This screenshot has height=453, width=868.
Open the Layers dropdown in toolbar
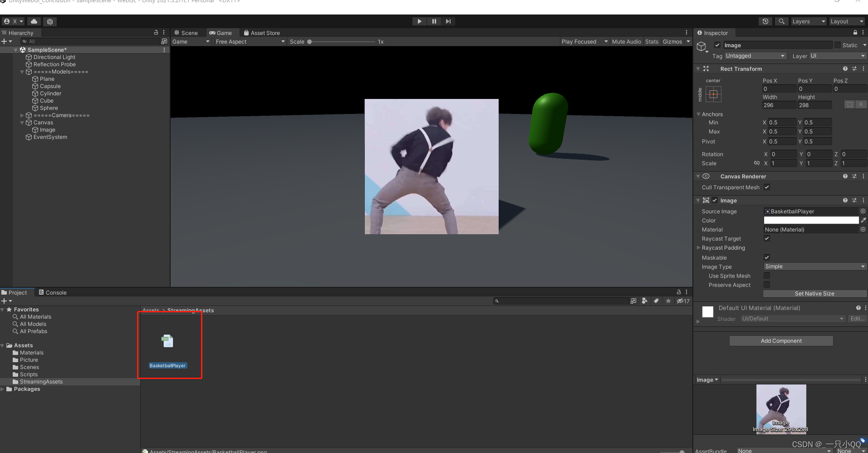[x=809, y=21]
